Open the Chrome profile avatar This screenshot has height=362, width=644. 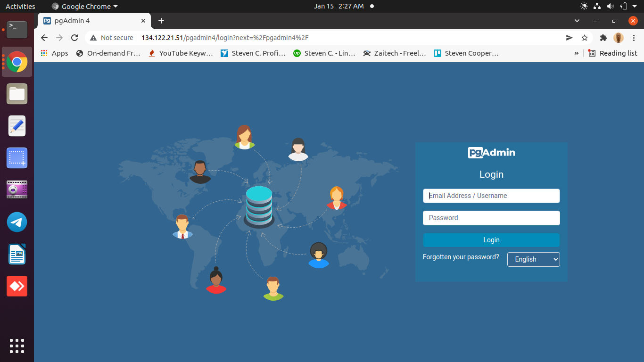click(x=619, y=38)
